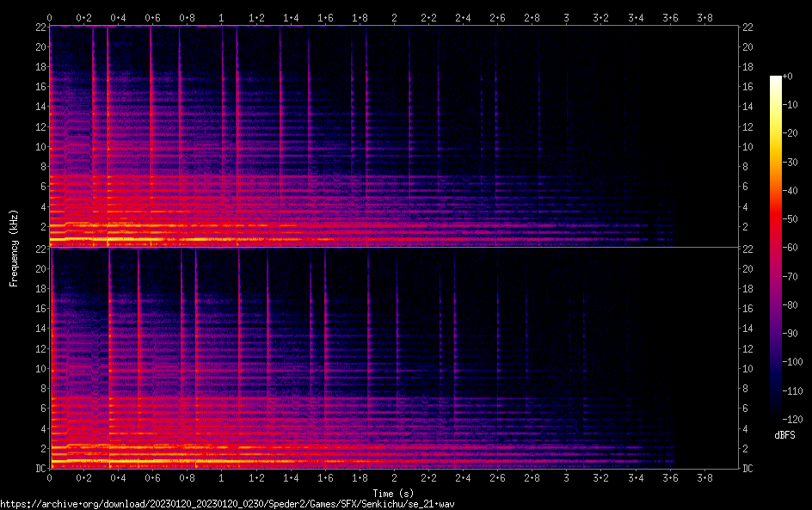This screenshot has height=510, width=812.
Task: Select the -10 tick on the dBFS scale
Action: 796,106
